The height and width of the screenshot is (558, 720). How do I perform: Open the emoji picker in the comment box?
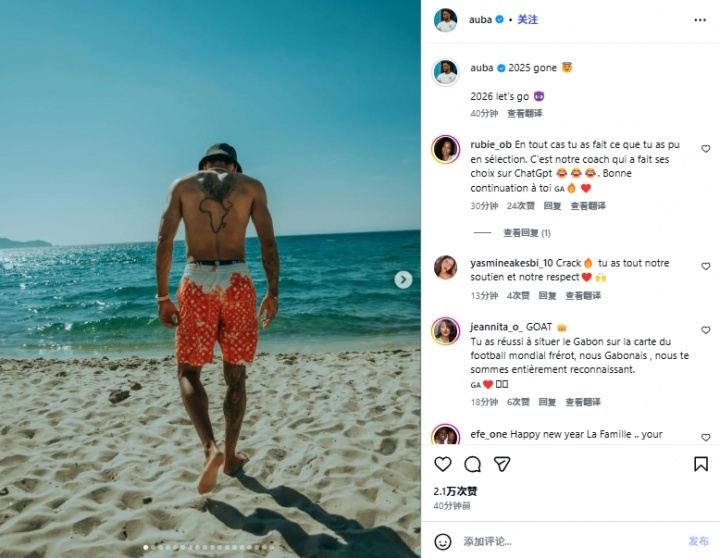(443, 541)
